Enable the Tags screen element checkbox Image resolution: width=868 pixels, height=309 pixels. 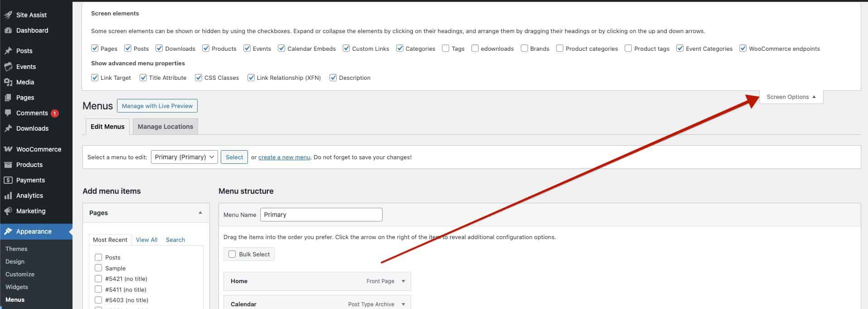[x=446, y=48]
